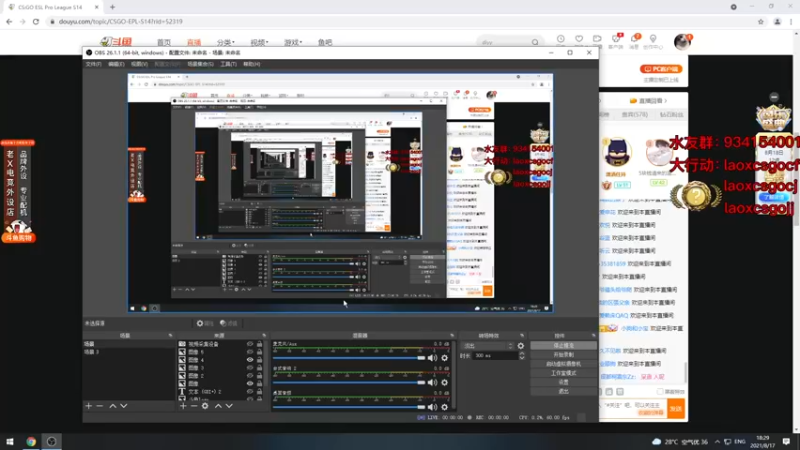Open scene transition properties gear
This screenshot has height=450, width=800.
click(x=521, y=346)
